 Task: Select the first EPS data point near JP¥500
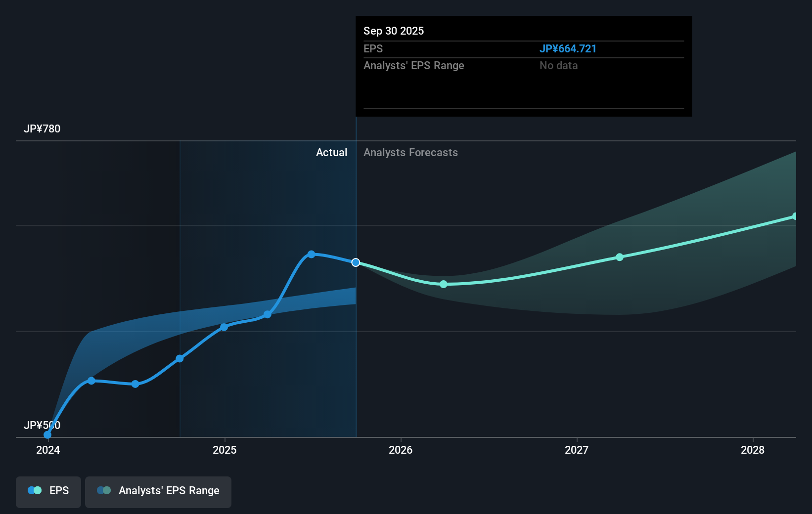47,434
